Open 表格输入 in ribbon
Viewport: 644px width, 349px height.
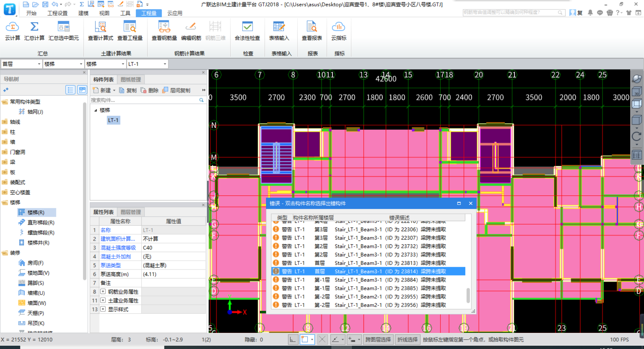pos(279,31)
